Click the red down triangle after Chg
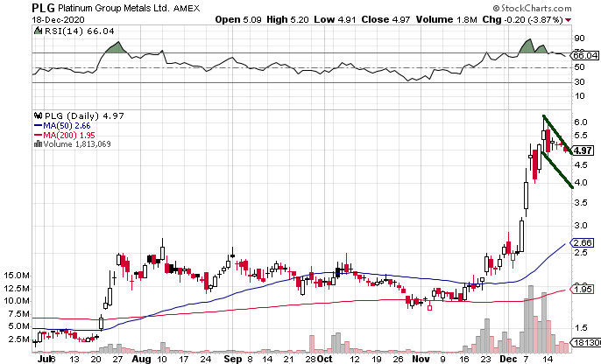601x364 pixels. click(568, 20)
